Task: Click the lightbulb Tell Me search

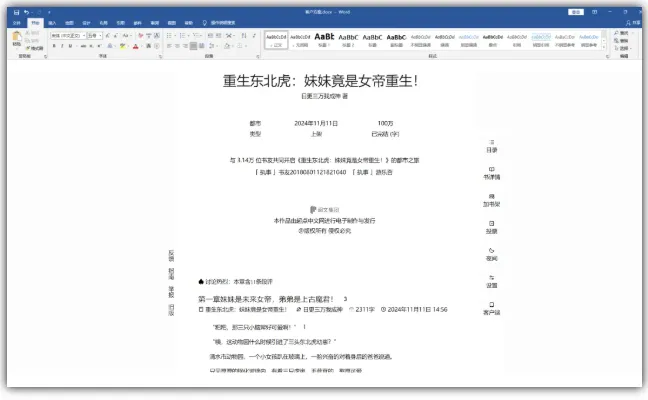Action: click(205, 23)
